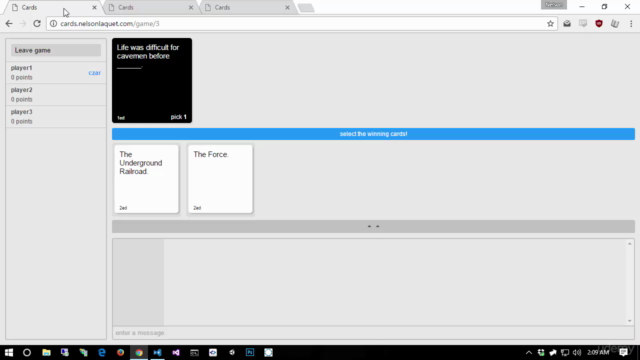Image resolution: width=640 pixels, height=360 pixels.
Task: Choose 'The Underground Railroad.' card as winner
Action: pyautogui.click(x=146, y=179)
